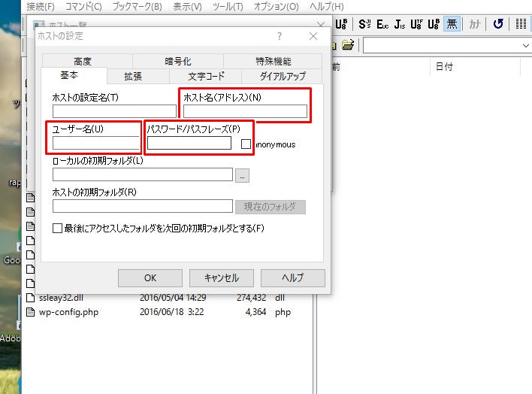Screen dimensions: 532x394
Task: Click the list view columns toolbar icon
Action: (521, 24)
